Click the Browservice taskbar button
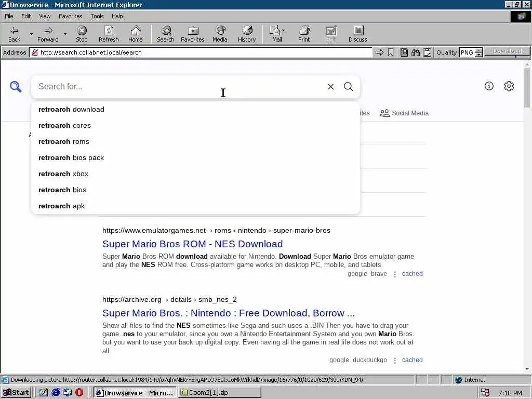The height and width of the screenshot is (399, 532). coord(135,393)
